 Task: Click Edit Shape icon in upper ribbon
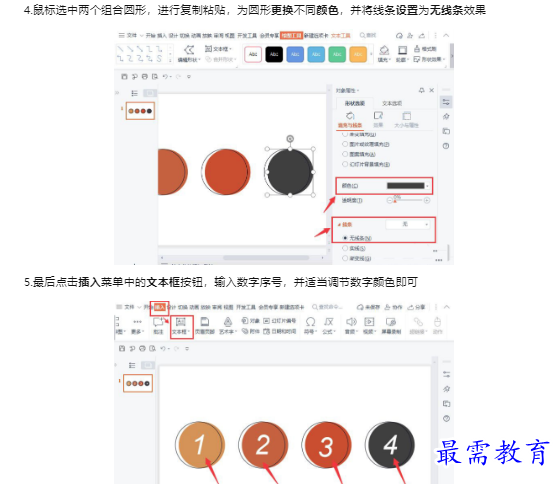[x=189, y=50]
